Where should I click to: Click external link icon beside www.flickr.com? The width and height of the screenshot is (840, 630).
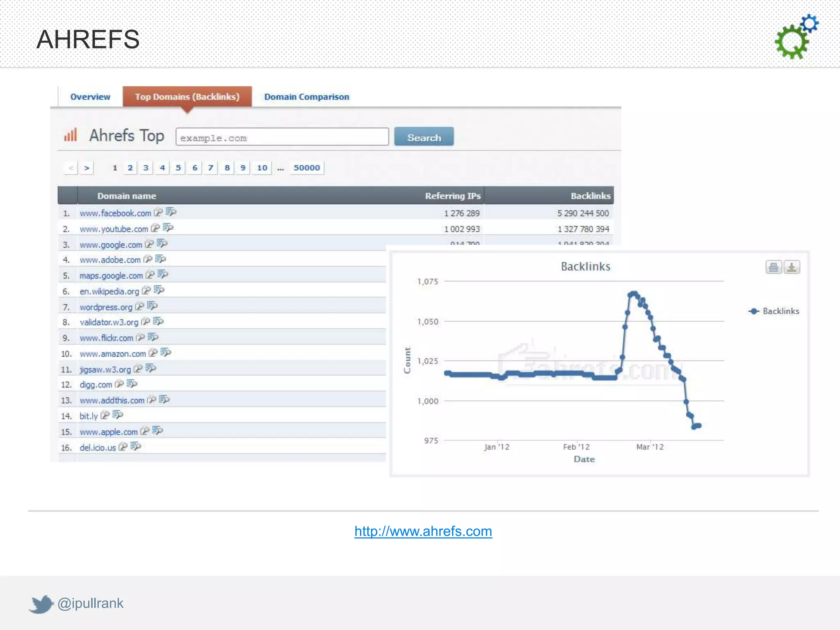click(x=140, y=337)
